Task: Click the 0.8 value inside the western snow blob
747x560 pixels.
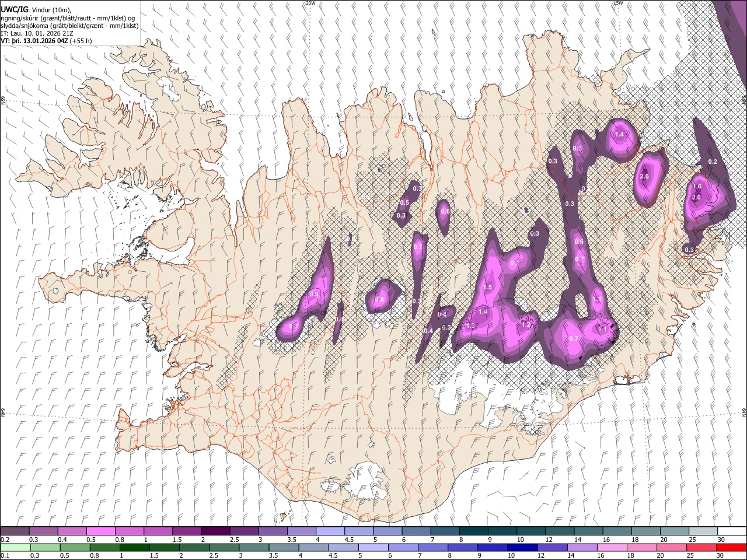Action: [379, 300]
